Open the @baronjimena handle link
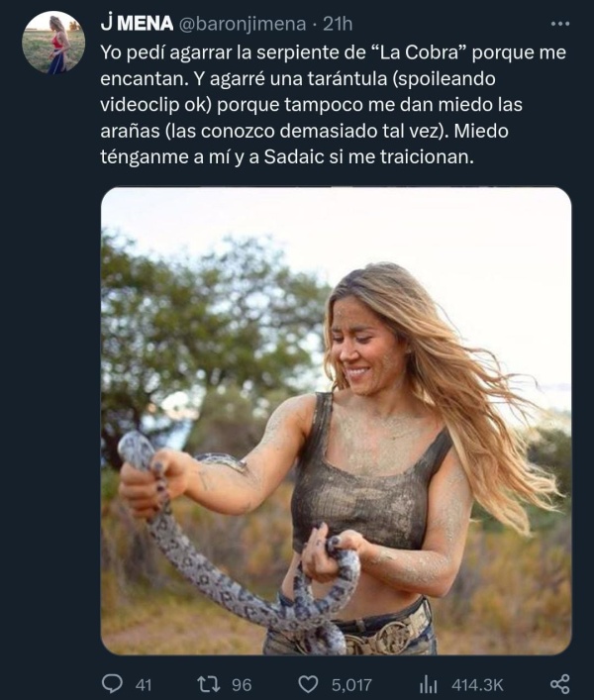This screenshot has width=594, height=700. (243, 24)
